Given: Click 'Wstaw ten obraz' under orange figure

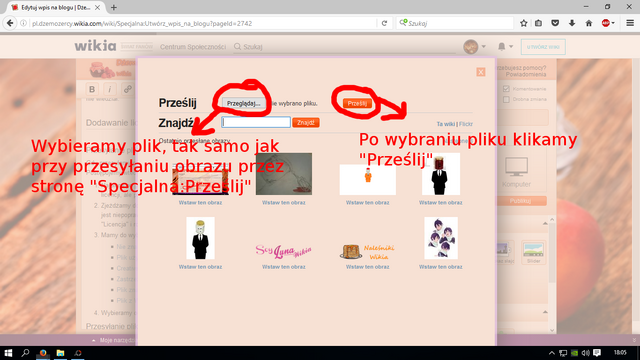Looking at the screenshot, I should pos(368,202).
